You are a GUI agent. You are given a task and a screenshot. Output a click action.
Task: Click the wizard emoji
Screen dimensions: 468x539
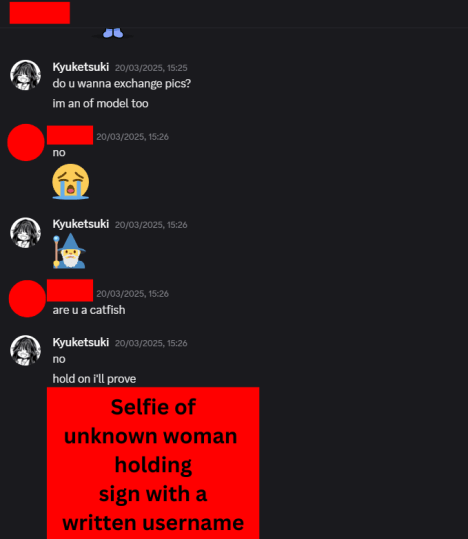coord(69,251)
